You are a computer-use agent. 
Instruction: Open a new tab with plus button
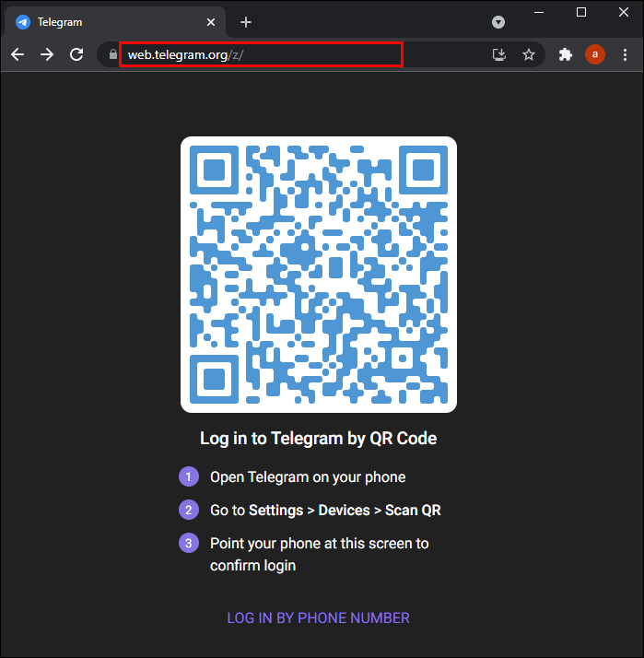[x=246, y=22]
